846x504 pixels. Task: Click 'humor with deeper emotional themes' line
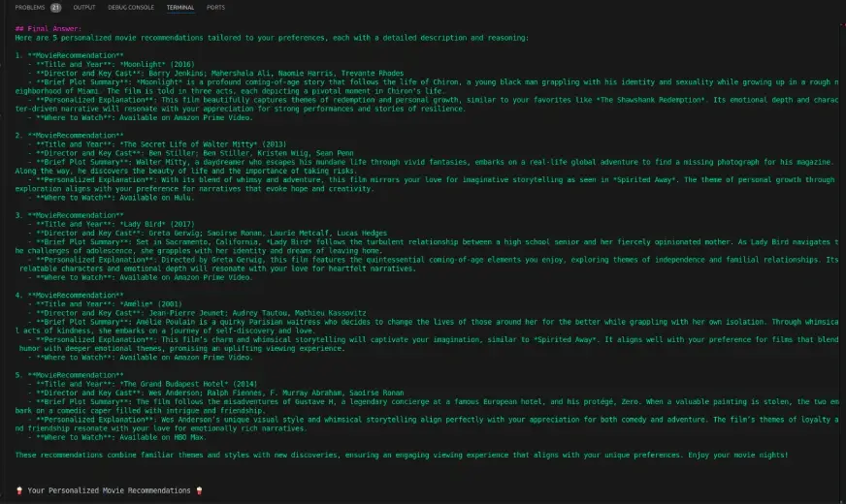(x=181, y=348)
